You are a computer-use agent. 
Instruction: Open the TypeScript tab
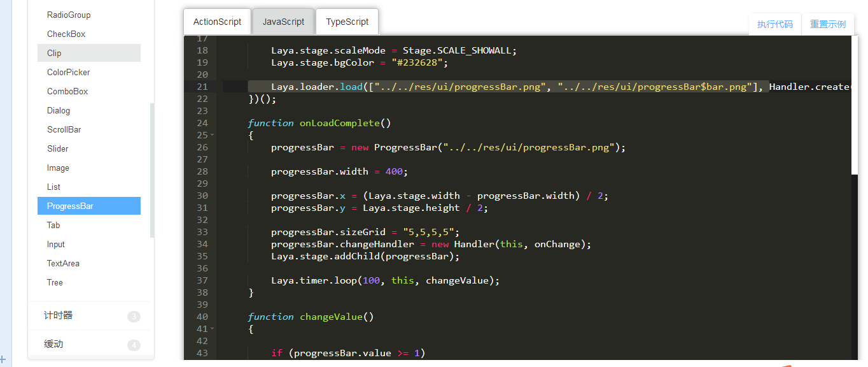click(347, 22)
